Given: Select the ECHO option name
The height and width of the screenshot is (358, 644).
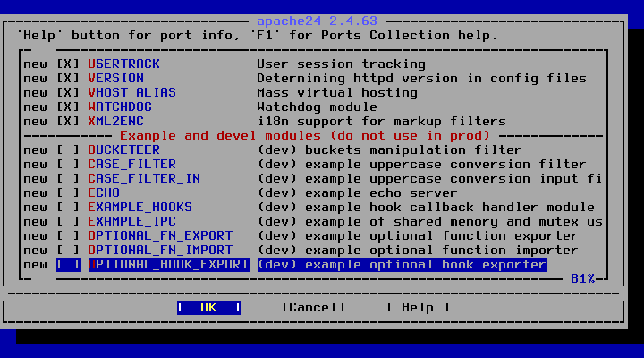Looking at the screenshot, I should pos(104,193).
